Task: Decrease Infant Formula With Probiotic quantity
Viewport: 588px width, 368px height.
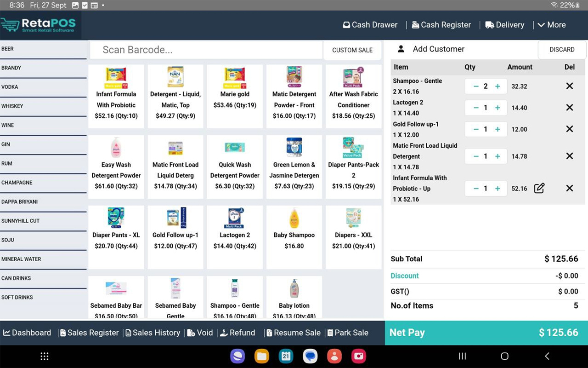Action: 475,189
